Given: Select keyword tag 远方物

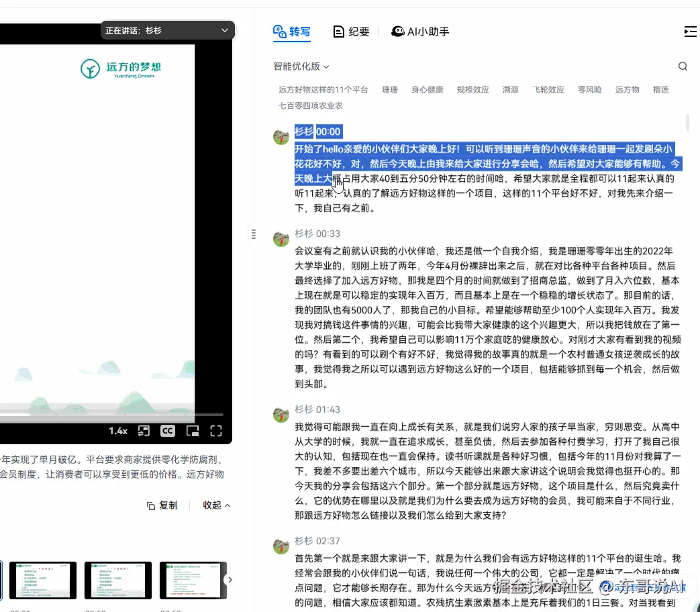Looking at the screenshot, I should tap(627, 90).
